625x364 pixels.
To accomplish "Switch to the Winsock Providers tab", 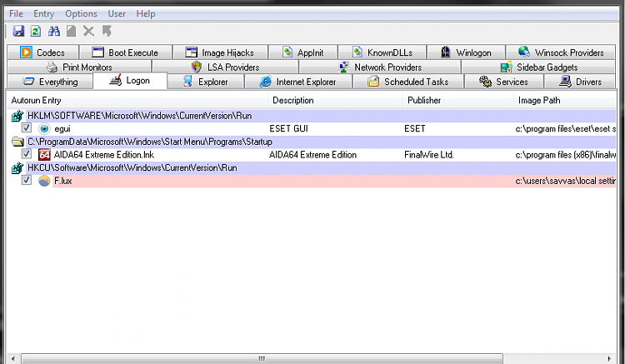I will [x=561, y=52].
